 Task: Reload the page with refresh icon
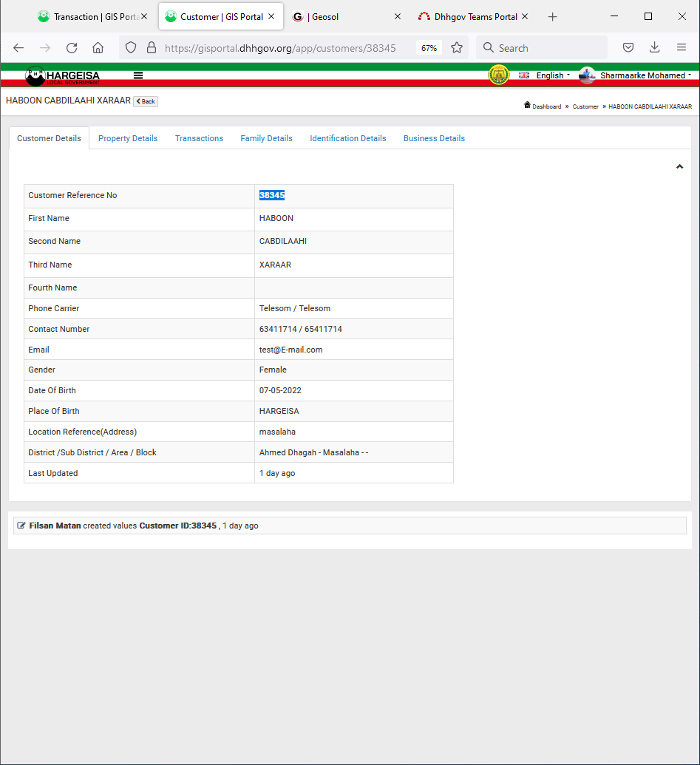(x=72, y=48)
